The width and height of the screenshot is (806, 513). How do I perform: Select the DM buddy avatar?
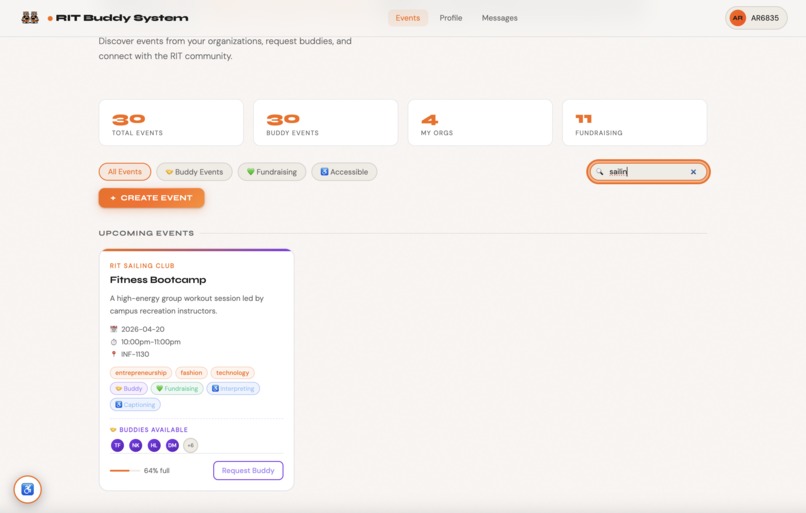172,445
